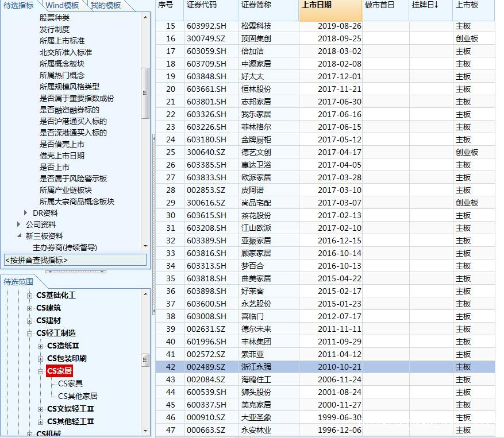This screenshot has width=504, height=438.
Task: Collapse the CS家居 node
Action: pyautogui.click(x=40, y=371)
